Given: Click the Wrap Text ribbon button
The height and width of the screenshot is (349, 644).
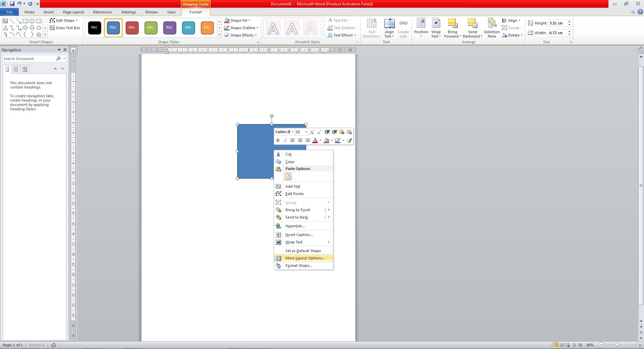Looking at the screenshot, I should pos(436,28).
